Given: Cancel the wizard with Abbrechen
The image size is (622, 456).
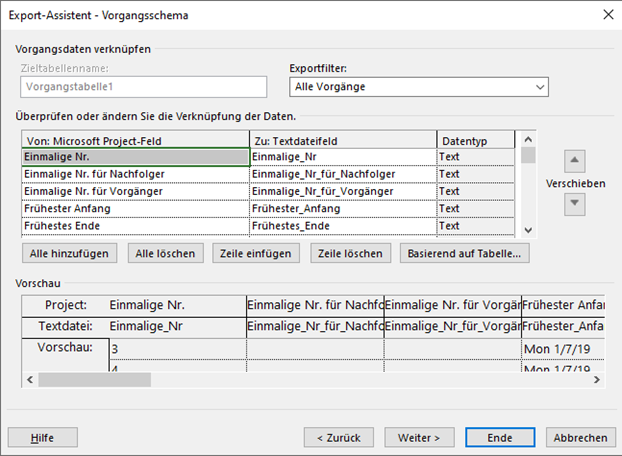Looking at the screenshot, I should point(581,438).
